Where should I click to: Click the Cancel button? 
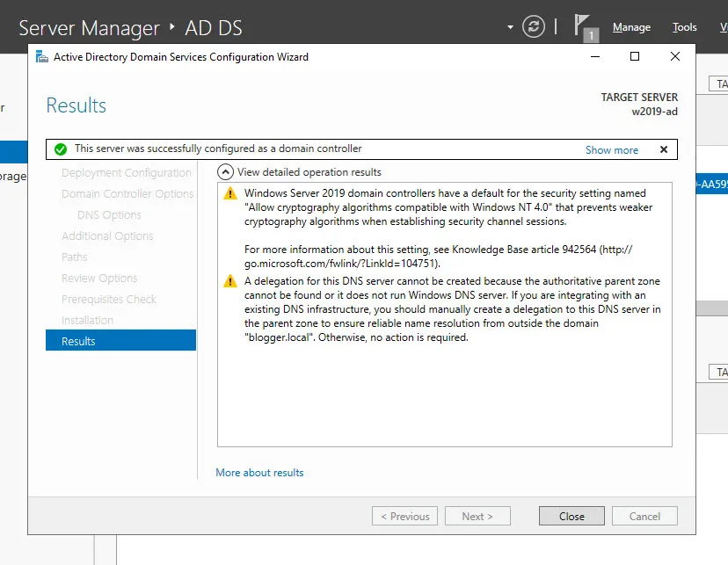click(x=644, y=516)
